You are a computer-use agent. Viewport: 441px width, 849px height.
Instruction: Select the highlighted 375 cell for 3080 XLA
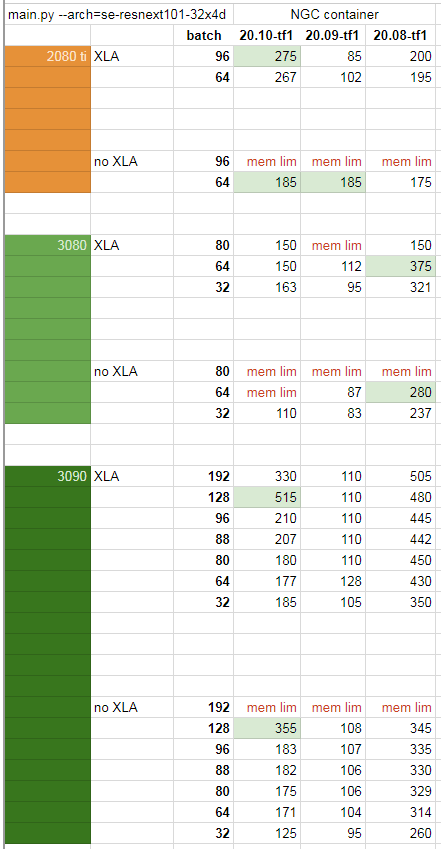[x=400, y=266]
